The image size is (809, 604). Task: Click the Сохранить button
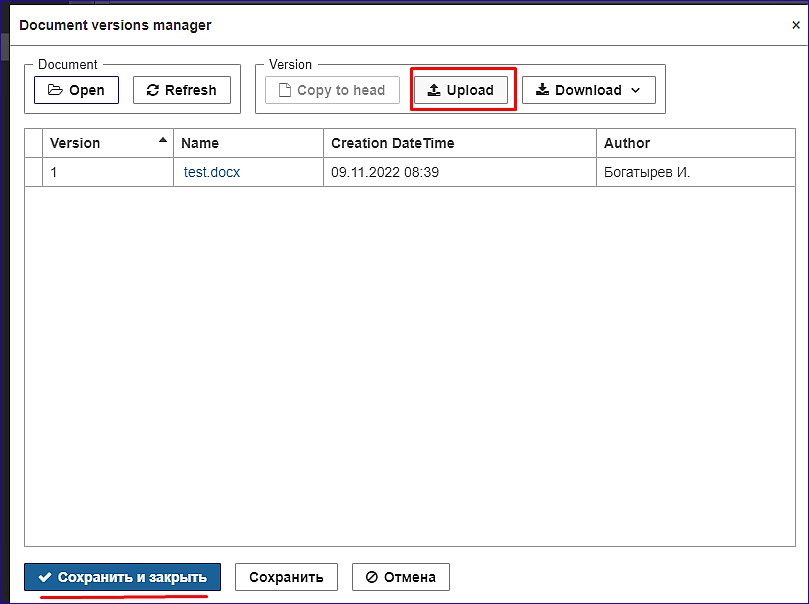(286, 577)
